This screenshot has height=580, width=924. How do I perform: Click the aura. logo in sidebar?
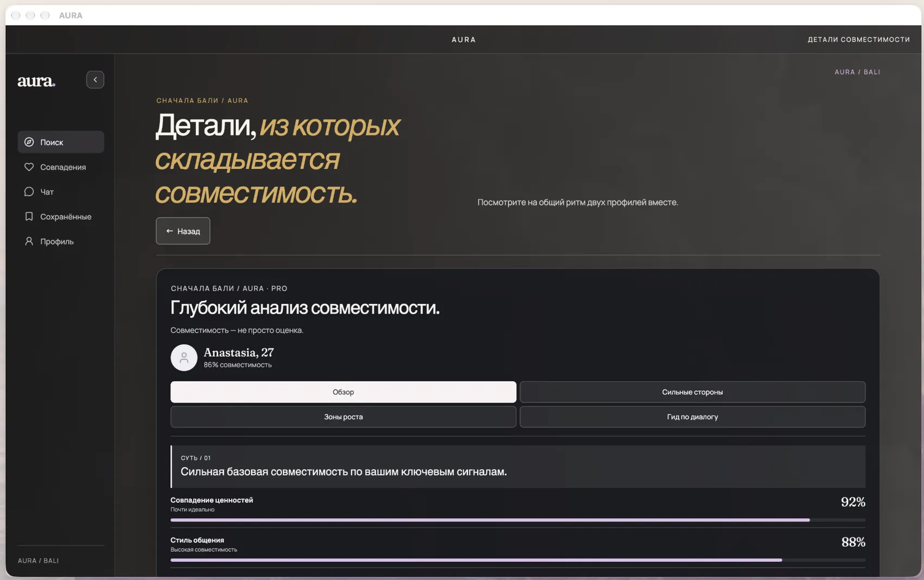point(36,81)
